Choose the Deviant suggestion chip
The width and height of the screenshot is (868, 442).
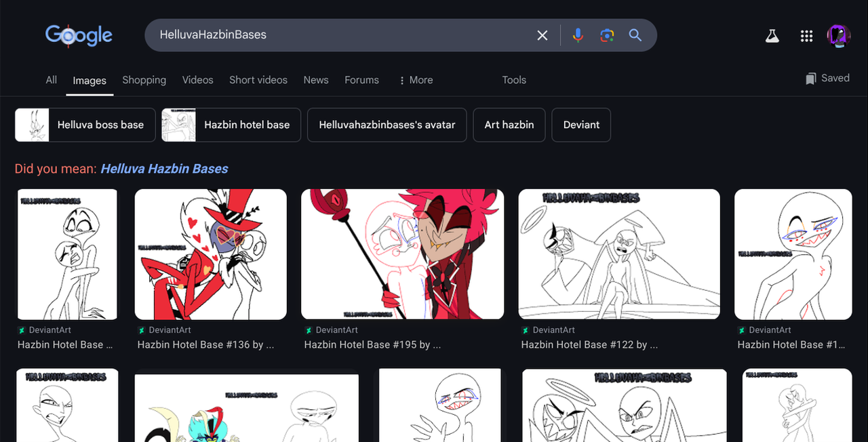[x=581, y=125]
